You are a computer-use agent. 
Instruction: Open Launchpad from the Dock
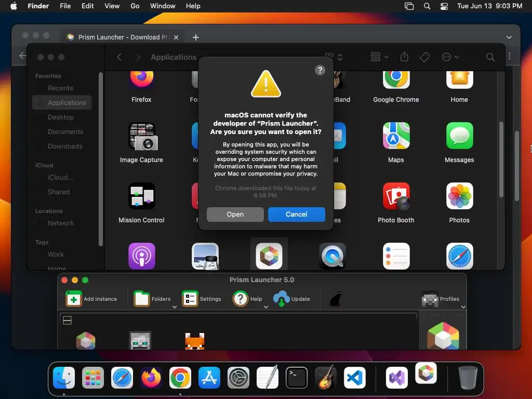pos(92,378)
